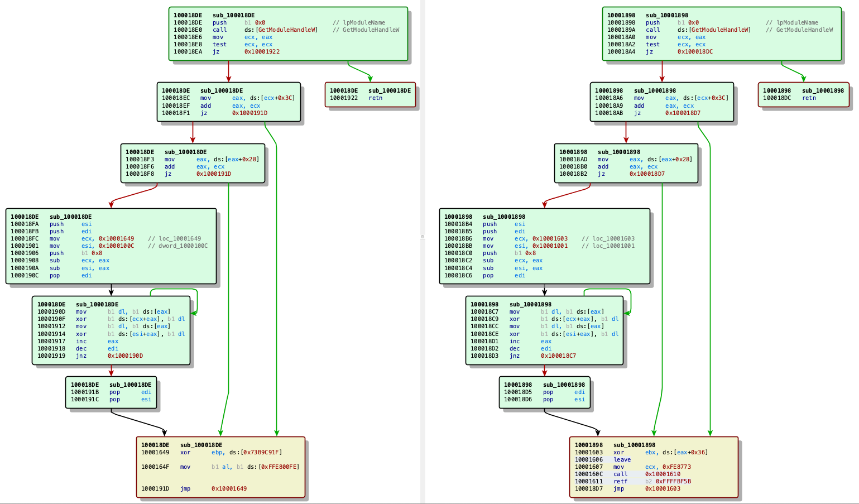Click mov esi, 0x10001001 at address 100018BB
This screenshot has height=504, width=859.
[540, 246]
